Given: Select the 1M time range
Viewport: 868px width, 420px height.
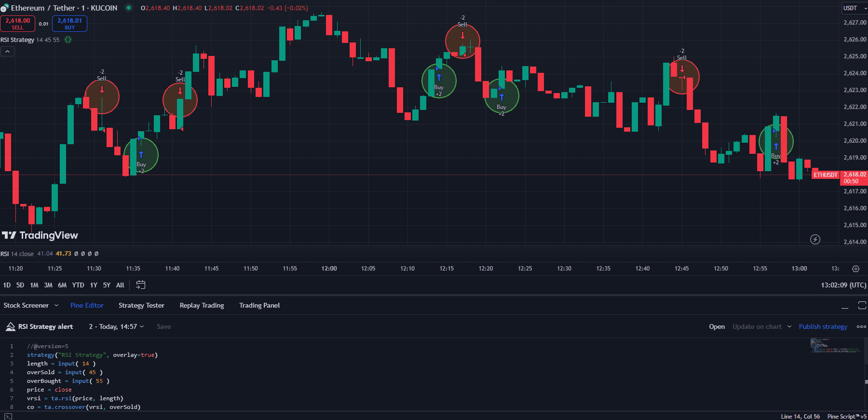Looking at the screenshot, I should [x=34, y=285].
